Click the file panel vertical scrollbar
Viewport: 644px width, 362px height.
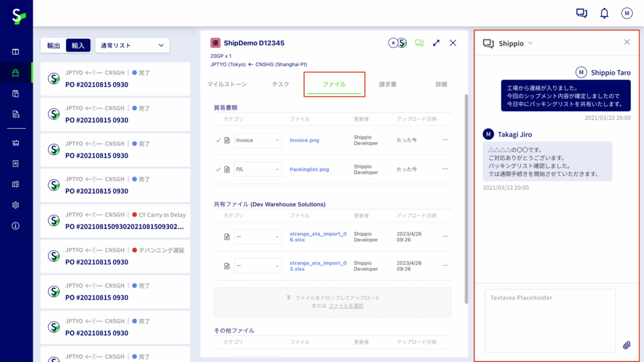tap(466, 189)
